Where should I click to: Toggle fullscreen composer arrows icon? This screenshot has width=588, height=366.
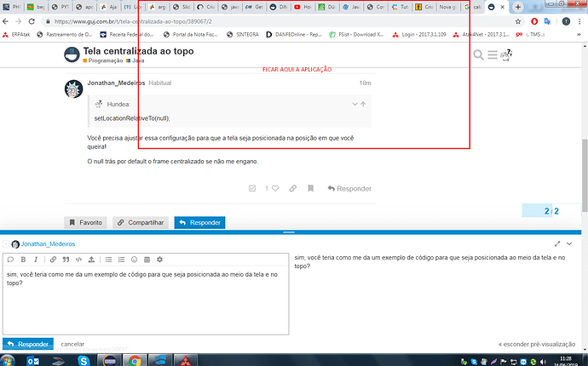[557, 244]
